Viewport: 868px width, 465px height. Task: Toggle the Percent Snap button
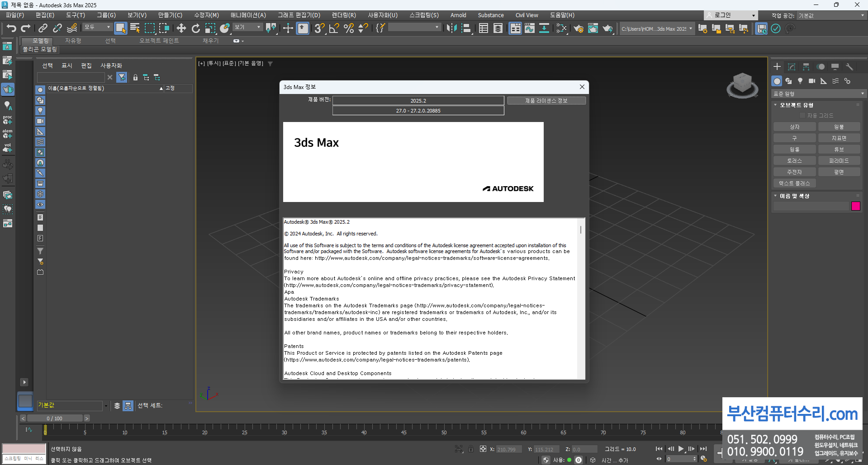[349, 28]
